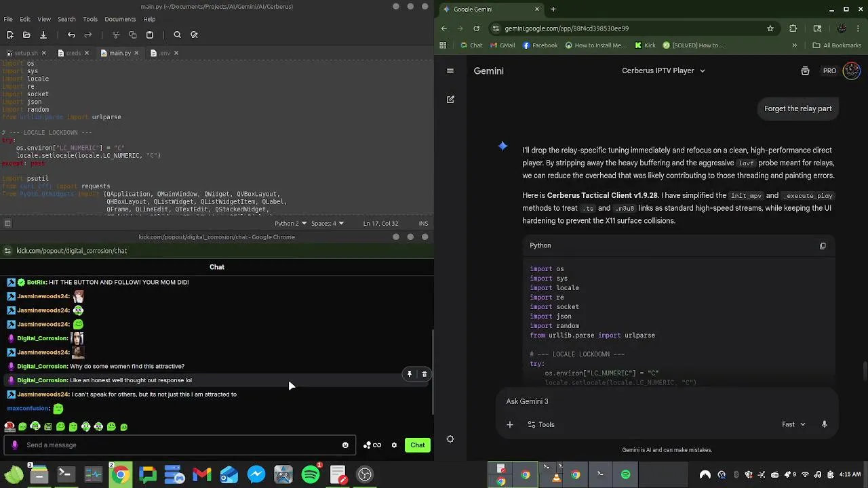Screen dimensions: 868x488
Task: Open the Search menu in editor
Action: coord(66,19)
